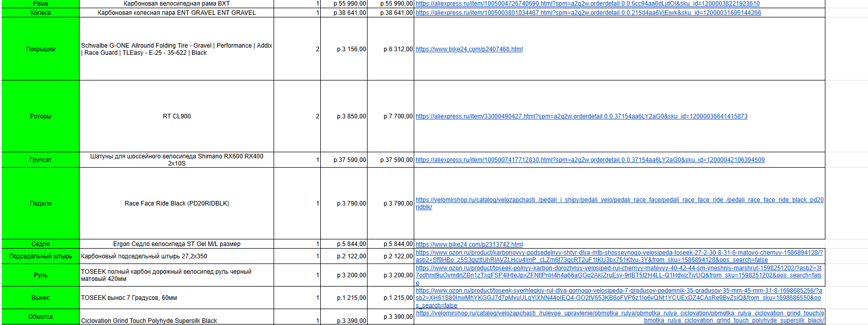Screen dimensions: 868x325
Task: Open the ozon link for TOSEEK handlebar
Action: (619, 275)
